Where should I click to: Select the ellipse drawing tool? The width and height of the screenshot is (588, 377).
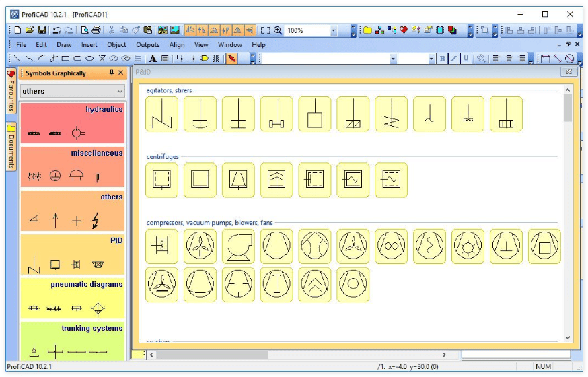coord(89,58)
